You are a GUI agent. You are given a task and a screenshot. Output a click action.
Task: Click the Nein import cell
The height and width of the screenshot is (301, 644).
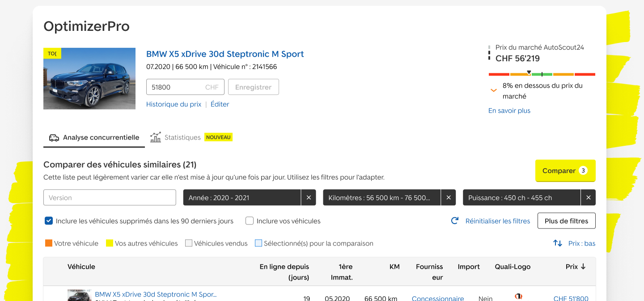(x=485, y=298)
